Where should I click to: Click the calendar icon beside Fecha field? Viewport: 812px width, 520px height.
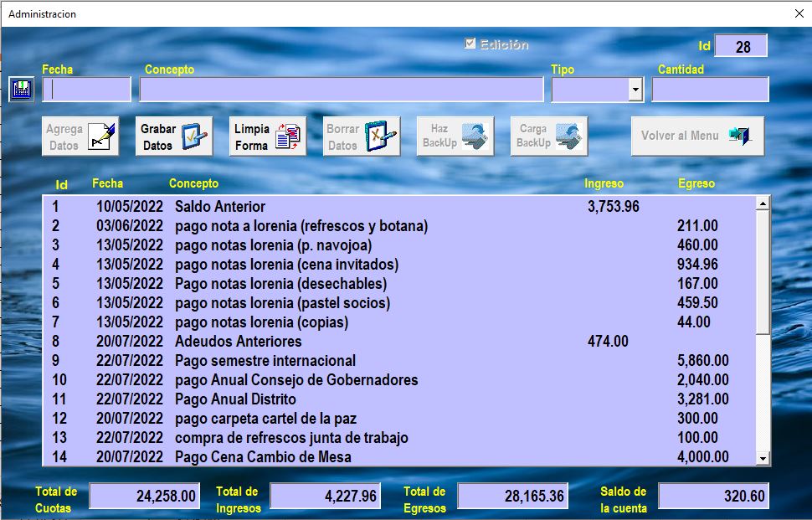click(x=21, y=89)
